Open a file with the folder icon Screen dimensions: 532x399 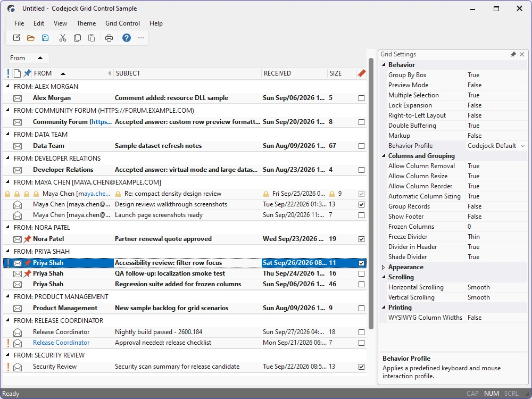(x=31, y=38)
